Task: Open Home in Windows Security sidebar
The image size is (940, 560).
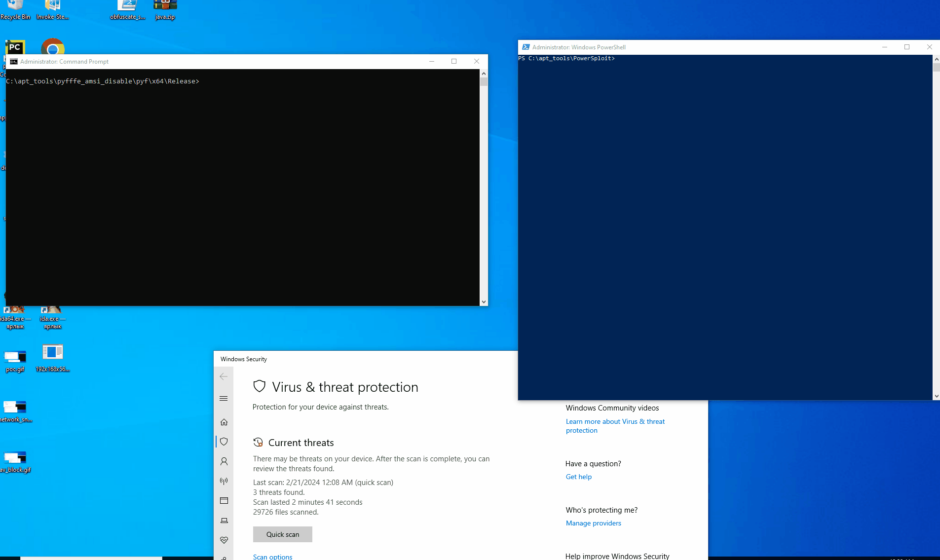Action: tap(224, 422)
